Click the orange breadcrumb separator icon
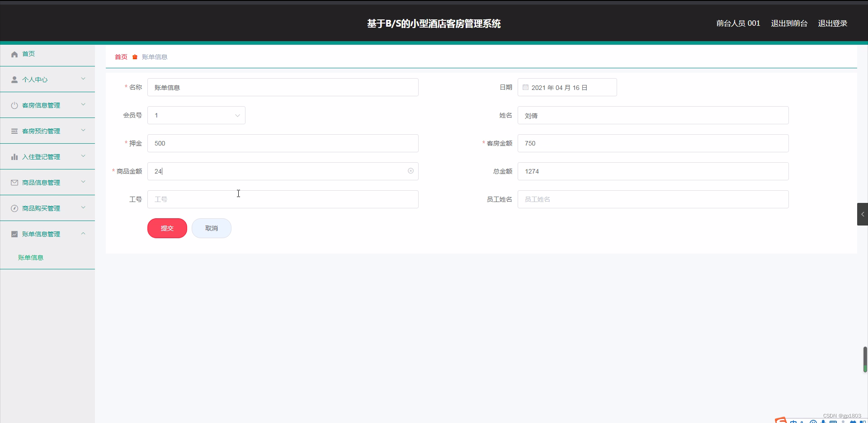 pos(135,57)
